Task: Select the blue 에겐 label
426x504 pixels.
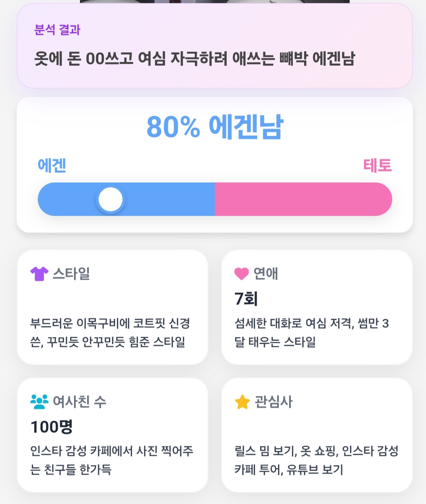Action: pos(52,165)
